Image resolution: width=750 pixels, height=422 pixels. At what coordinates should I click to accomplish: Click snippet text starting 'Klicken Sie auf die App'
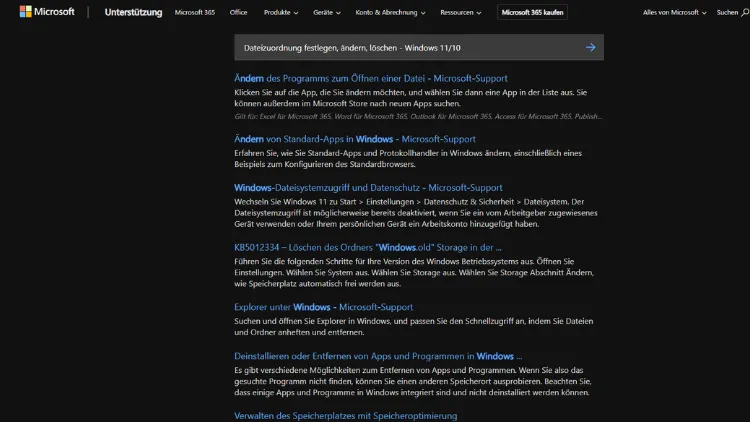[x=410, y=98]
